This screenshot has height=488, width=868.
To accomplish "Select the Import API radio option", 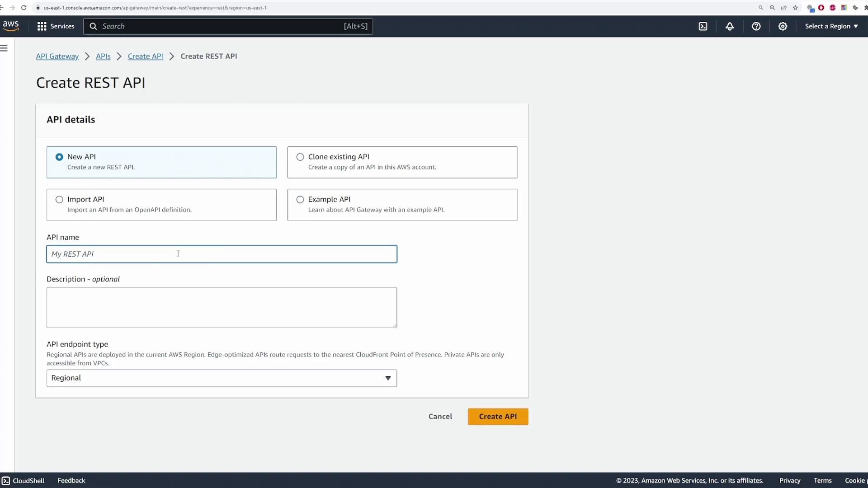I will [59, 199].
